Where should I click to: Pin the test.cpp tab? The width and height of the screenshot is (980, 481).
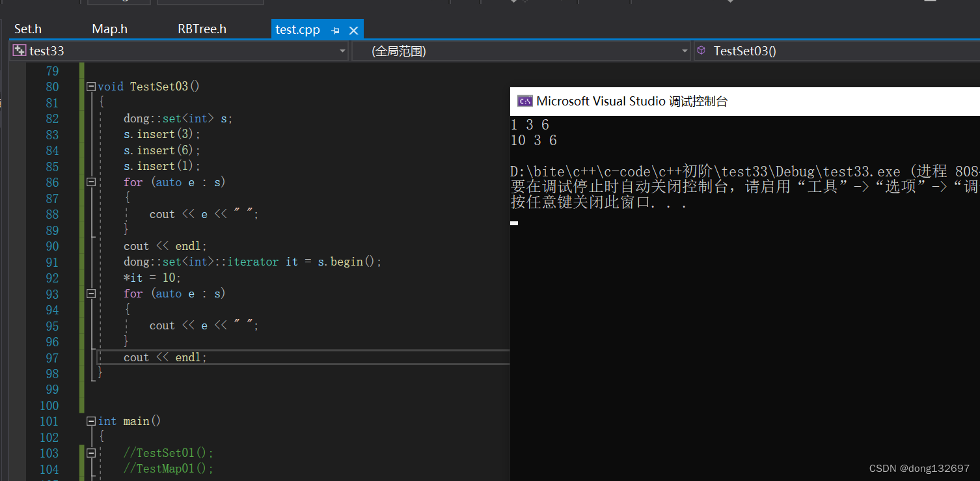click(x=335, y=30)
